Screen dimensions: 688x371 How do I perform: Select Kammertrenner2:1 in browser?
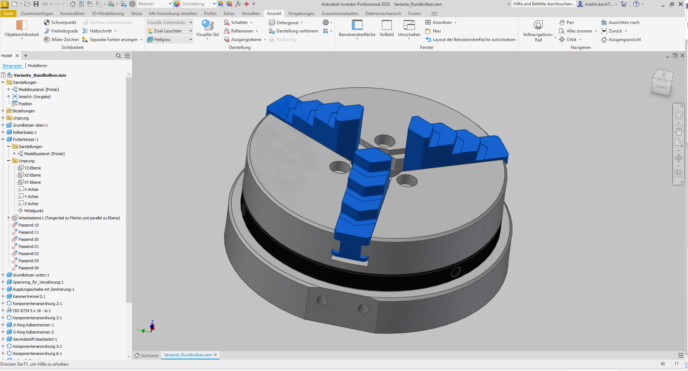26,296
